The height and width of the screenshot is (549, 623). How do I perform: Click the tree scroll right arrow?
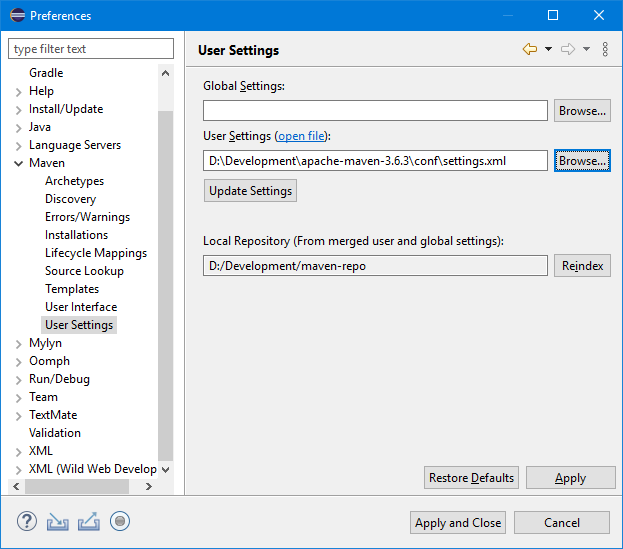click(149, 486)
